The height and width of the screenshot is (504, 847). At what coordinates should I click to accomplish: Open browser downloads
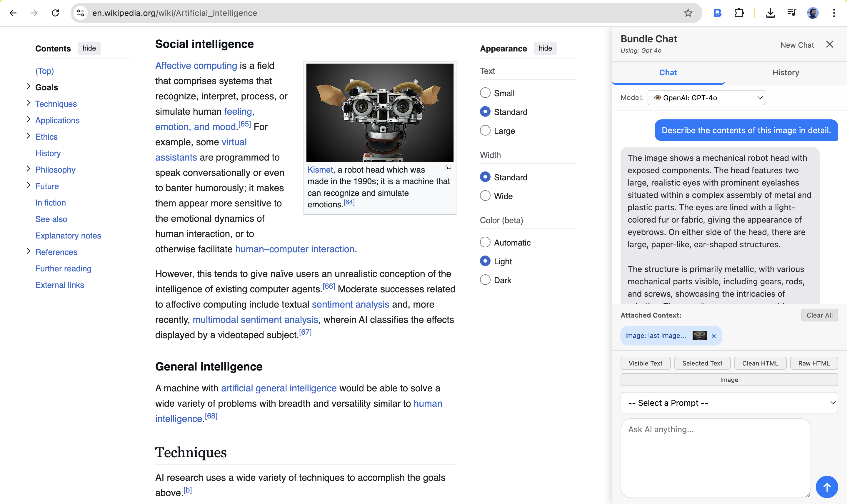tap(770, 13)
